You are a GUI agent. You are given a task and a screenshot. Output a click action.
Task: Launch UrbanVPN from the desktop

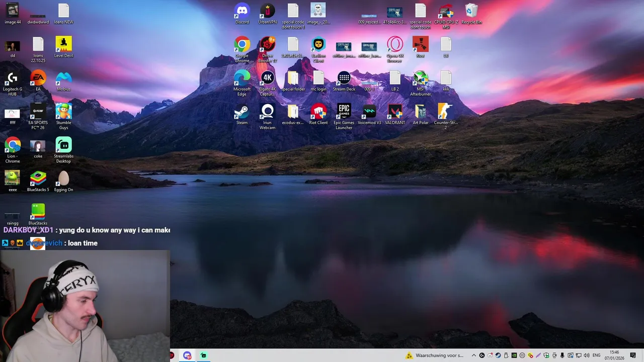click(267, 14)
